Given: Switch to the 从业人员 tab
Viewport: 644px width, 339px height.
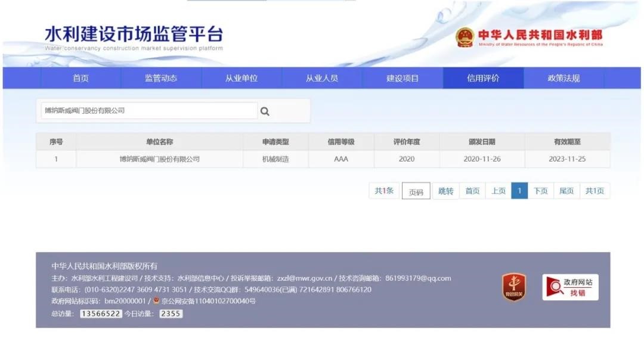Looking at the screenshot, I should tap(322, 78).
